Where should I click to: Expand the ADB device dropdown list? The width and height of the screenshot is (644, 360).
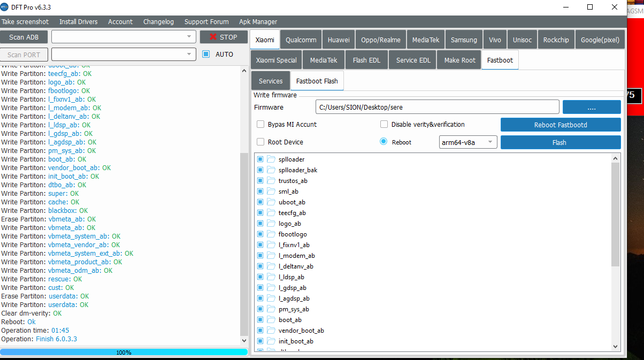[x=189, y=37]
